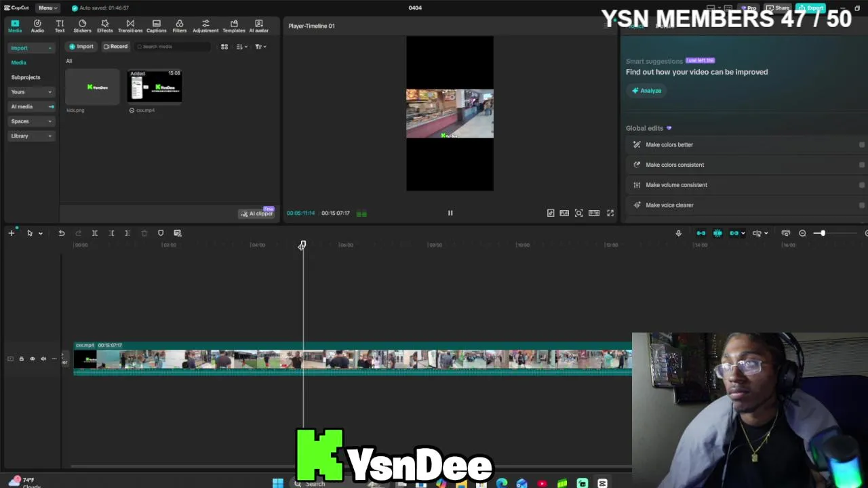Expand the Library sidebar section

tap(31, 136)
